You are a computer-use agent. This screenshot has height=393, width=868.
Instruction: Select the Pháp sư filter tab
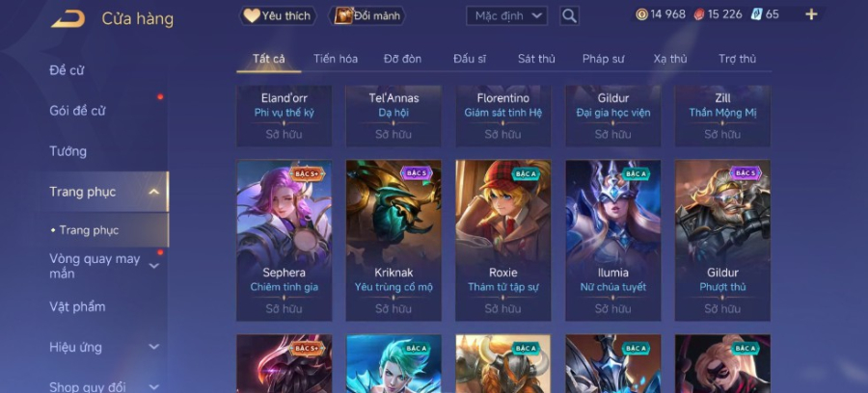(x=603, y=59)
